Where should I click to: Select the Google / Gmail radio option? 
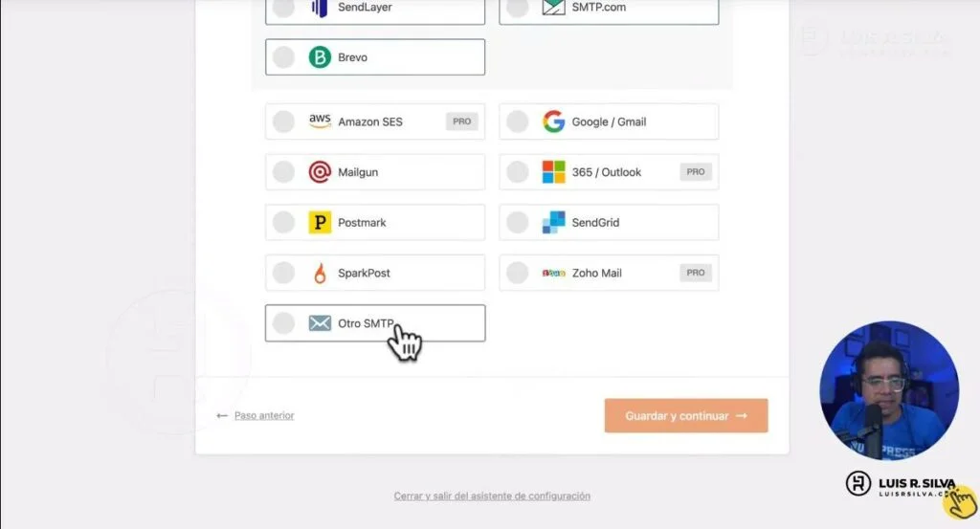518,121
